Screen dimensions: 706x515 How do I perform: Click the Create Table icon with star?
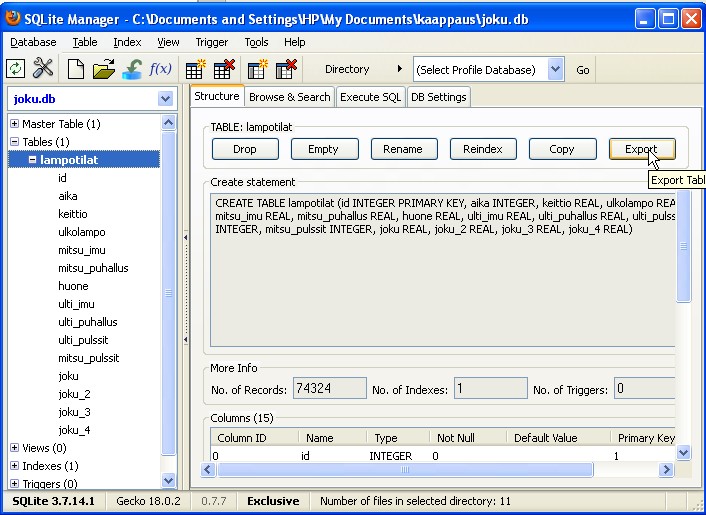(195, 69)
